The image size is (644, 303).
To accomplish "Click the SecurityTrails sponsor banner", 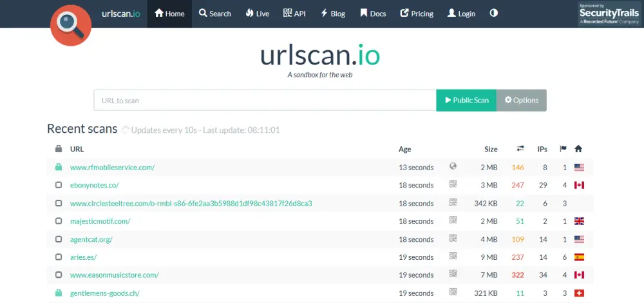I will 609,14.
